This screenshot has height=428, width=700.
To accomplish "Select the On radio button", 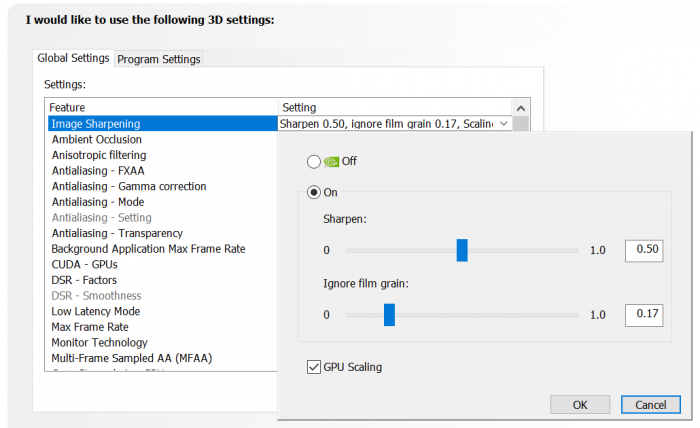I will coord(314,192).
